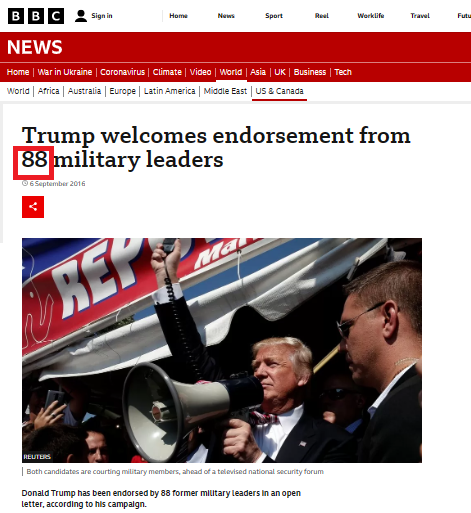Open the Africa region link
The image size is (471, 513).
coord(48,91)
